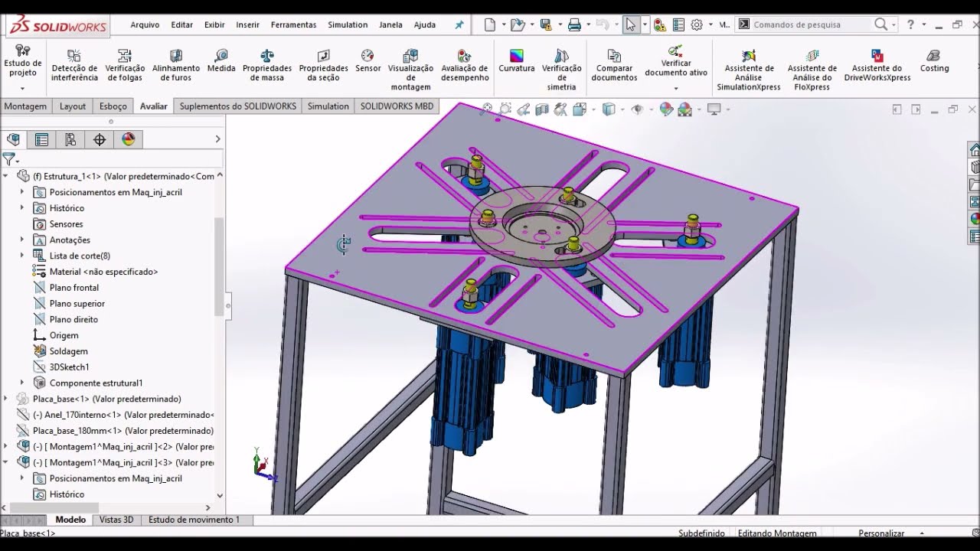Select the Origem item

pos(64,335)
